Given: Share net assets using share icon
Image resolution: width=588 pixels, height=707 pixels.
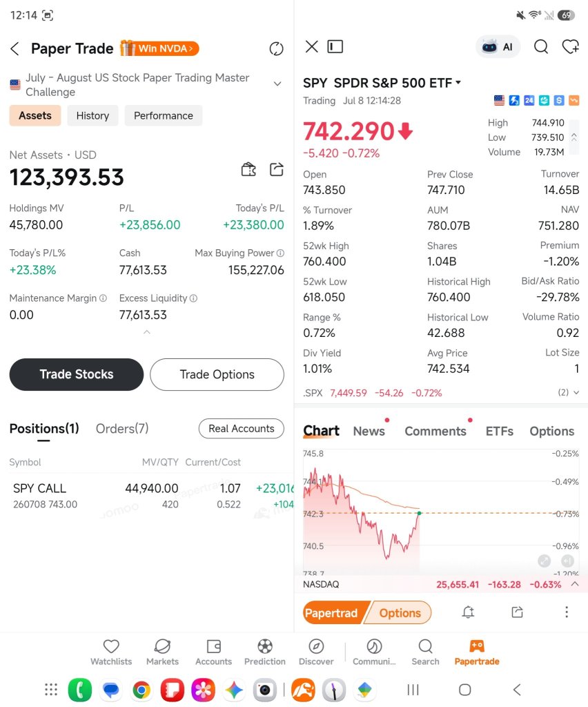Looking at the screenshot, I should 276,170.
